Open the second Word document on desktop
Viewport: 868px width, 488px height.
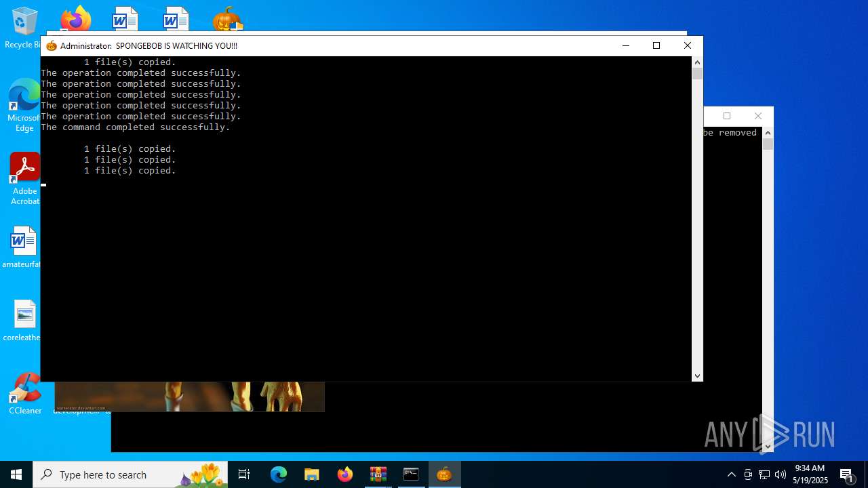point(176,18)
